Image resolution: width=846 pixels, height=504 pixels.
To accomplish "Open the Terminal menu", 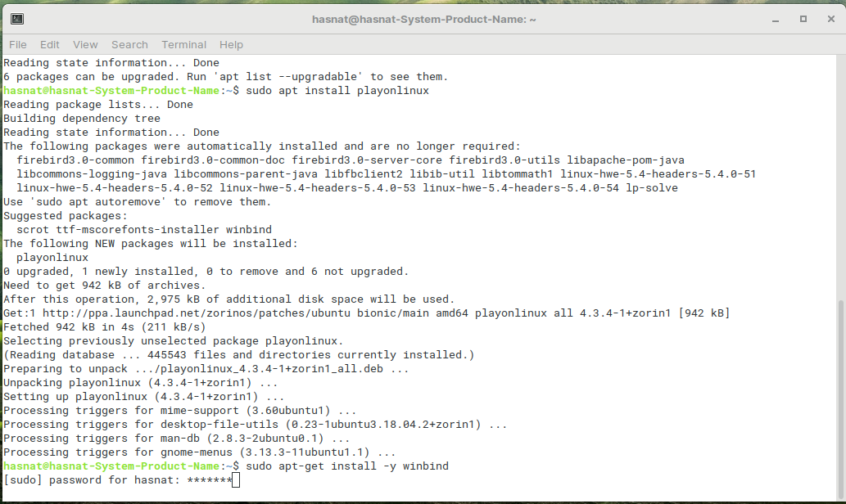I will [x=184, y=45].
